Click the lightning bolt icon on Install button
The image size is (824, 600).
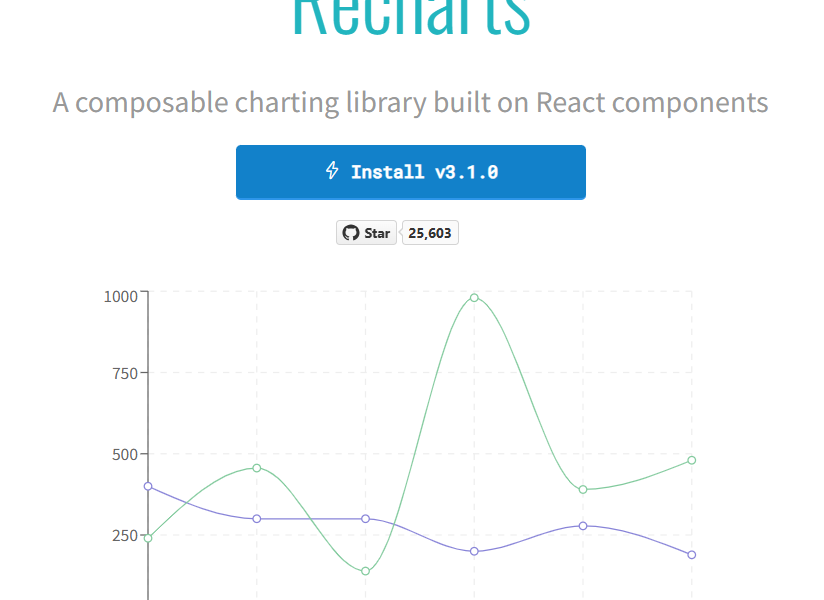click(332, 171)
